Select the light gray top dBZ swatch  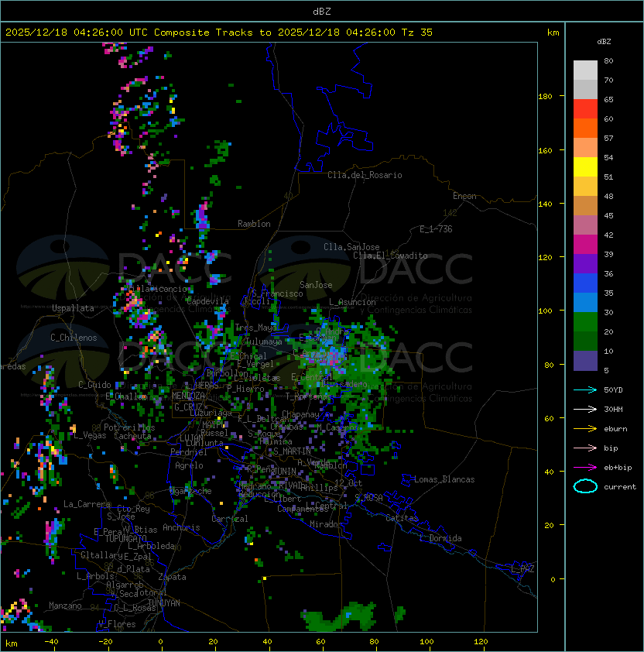point(585,70)
